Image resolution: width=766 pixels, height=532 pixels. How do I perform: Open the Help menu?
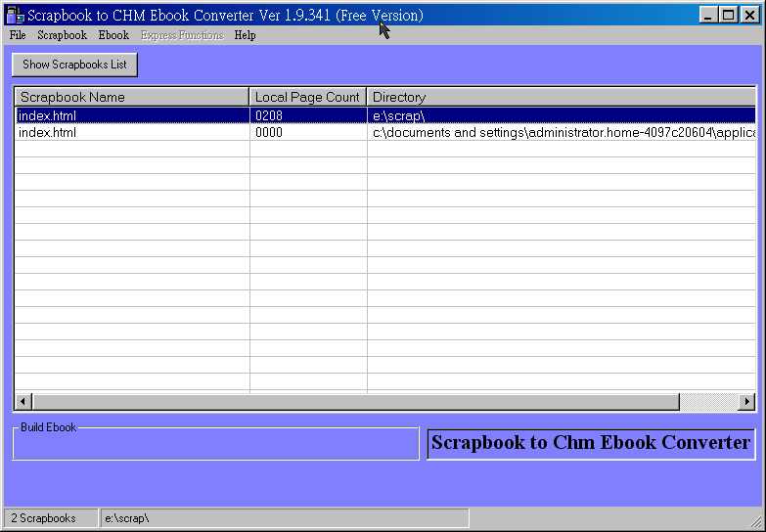(245, 35)
